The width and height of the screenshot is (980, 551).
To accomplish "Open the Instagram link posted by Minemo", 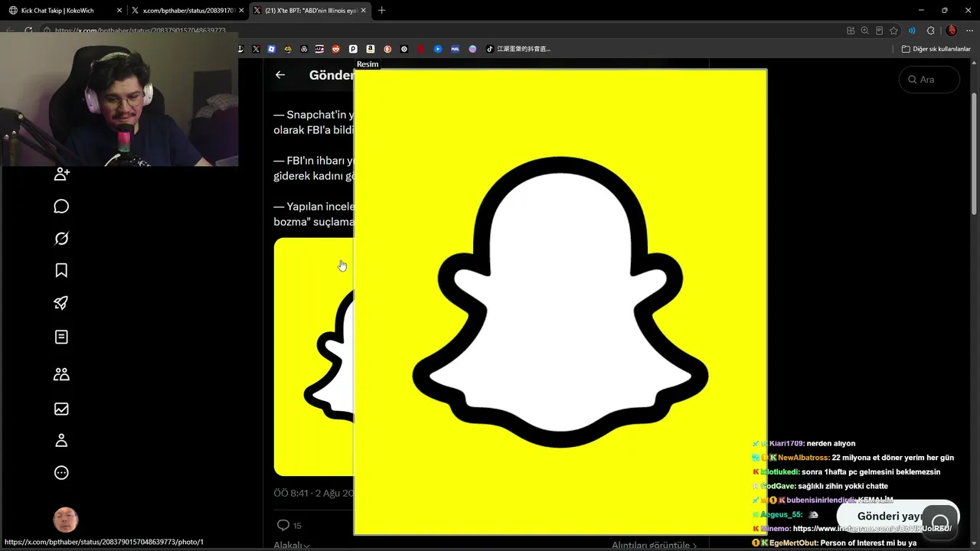I will [x=872, y=529].
